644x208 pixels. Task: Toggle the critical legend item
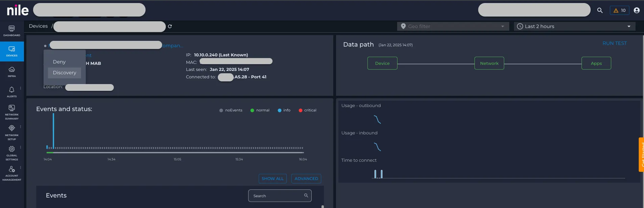coord(308,110)
